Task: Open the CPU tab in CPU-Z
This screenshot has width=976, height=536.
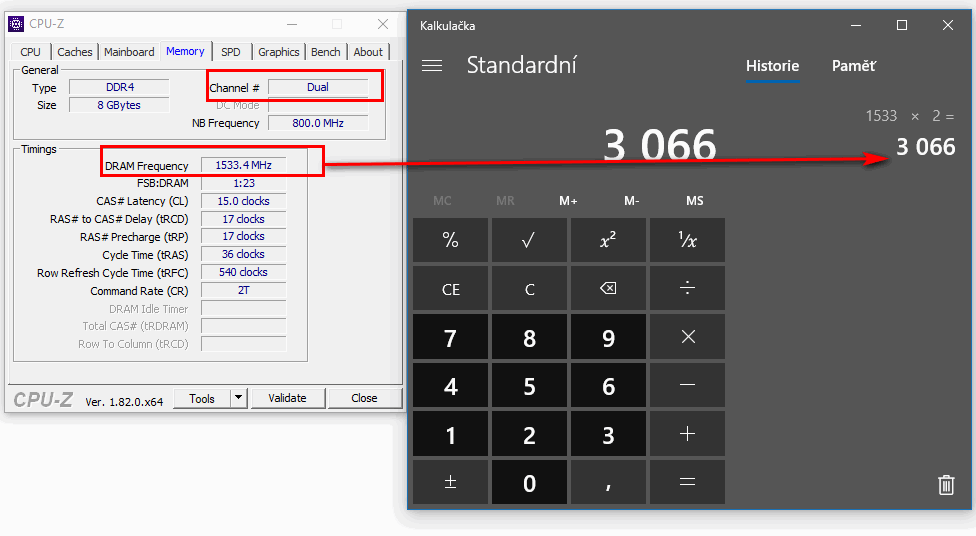Action: 30,52
